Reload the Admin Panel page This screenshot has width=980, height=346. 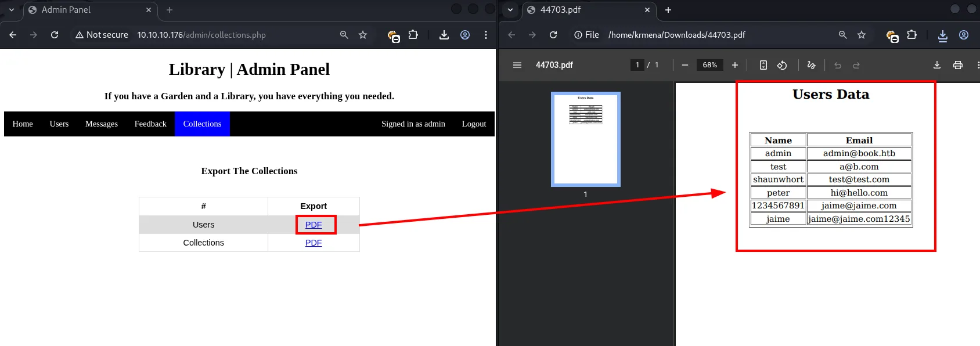55,35
